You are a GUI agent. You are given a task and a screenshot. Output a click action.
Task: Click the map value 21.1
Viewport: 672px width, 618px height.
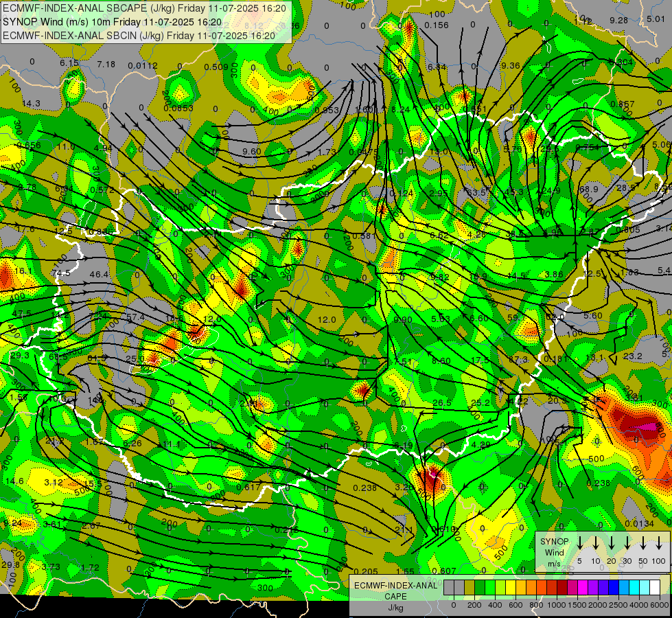click(404, 530)
